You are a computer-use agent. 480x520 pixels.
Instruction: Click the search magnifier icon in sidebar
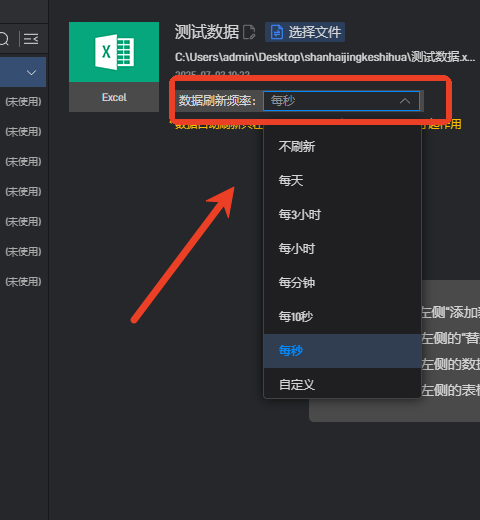click(4, 39)
